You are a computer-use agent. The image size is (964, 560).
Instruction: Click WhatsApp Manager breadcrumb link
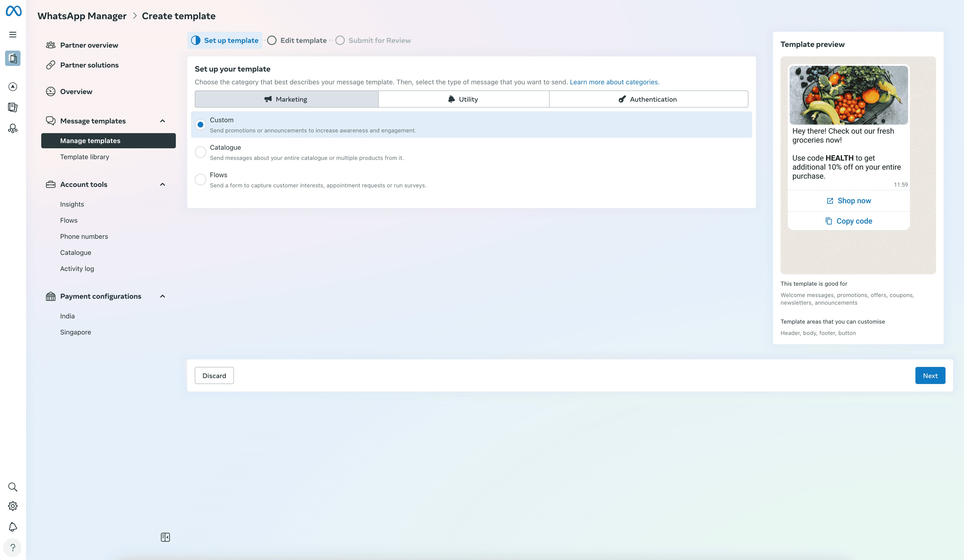(82, 16)
